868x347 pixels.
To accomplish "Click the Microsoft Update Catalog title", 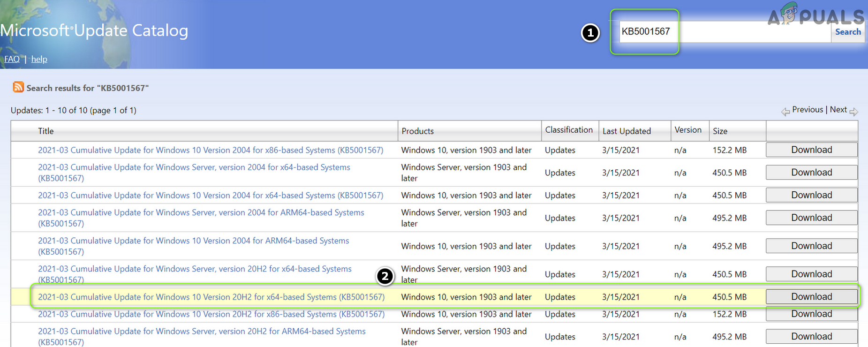I will click(94, 31).
